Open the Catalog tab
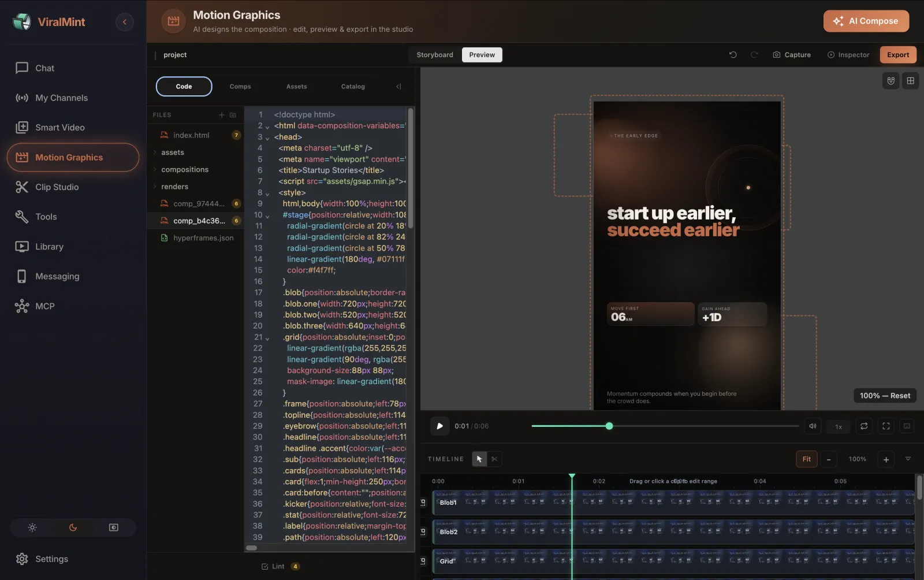The width and height of the screenshot is (924, 580). tap(353, 87)
